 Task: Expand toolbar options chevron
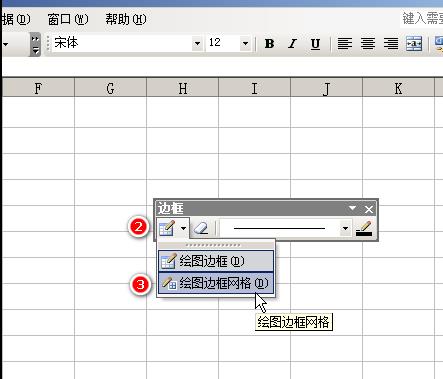(35, 44)
